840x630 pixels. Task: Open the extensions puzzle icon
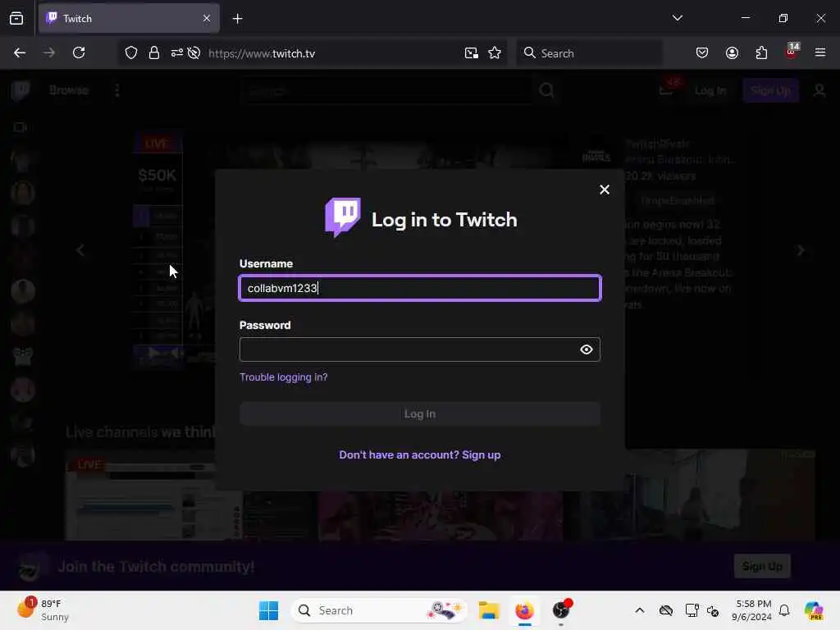761,52
